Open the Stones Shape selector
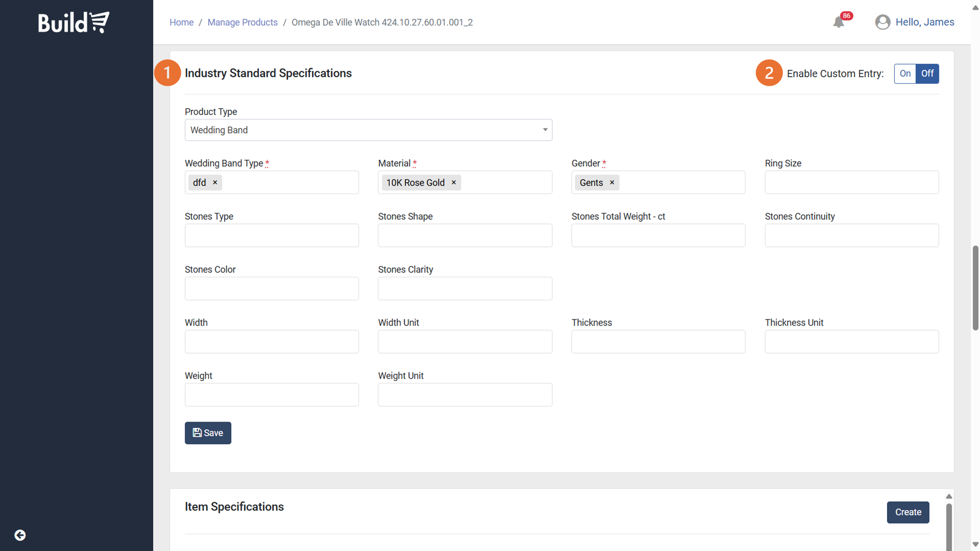Screen dimensions: 980x551 [465, 236]
